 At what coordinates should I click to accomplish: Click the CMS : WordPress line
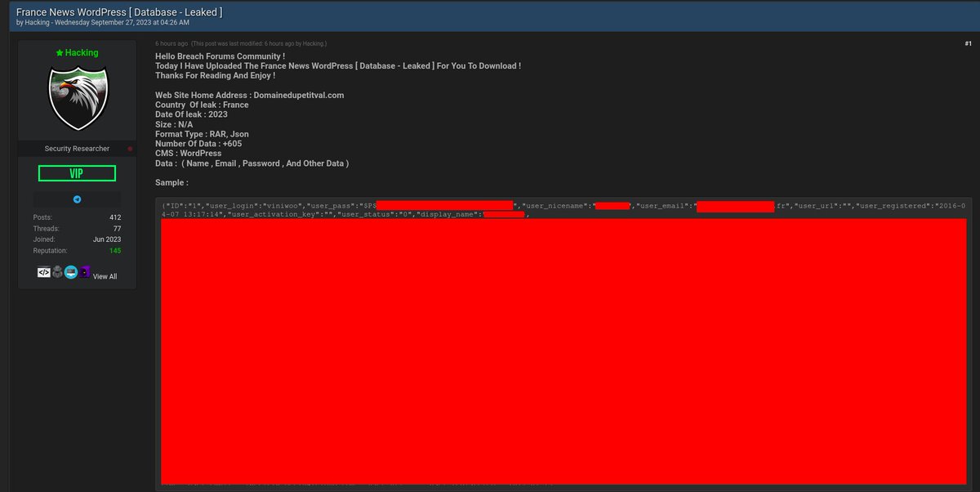(x=188, y=154)
